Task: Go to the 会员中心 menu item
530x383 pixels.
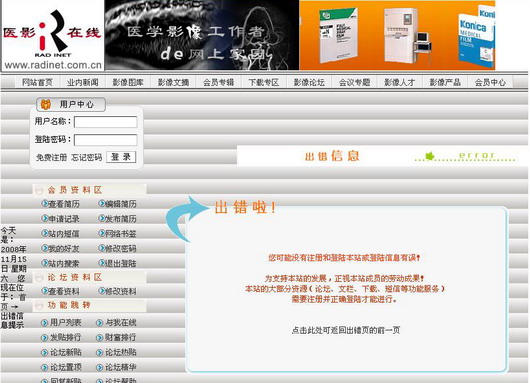Action: click(x=490, y=82)
